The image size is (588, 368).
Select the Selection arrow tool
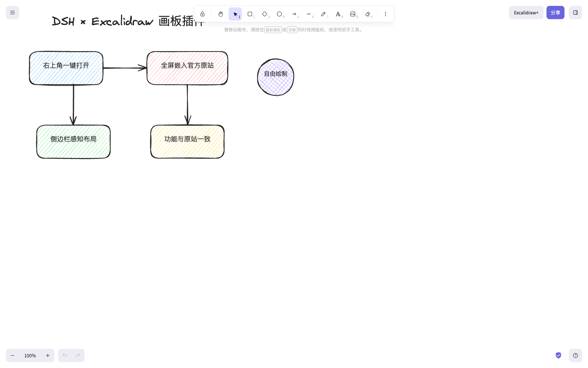tap(235, 14)
